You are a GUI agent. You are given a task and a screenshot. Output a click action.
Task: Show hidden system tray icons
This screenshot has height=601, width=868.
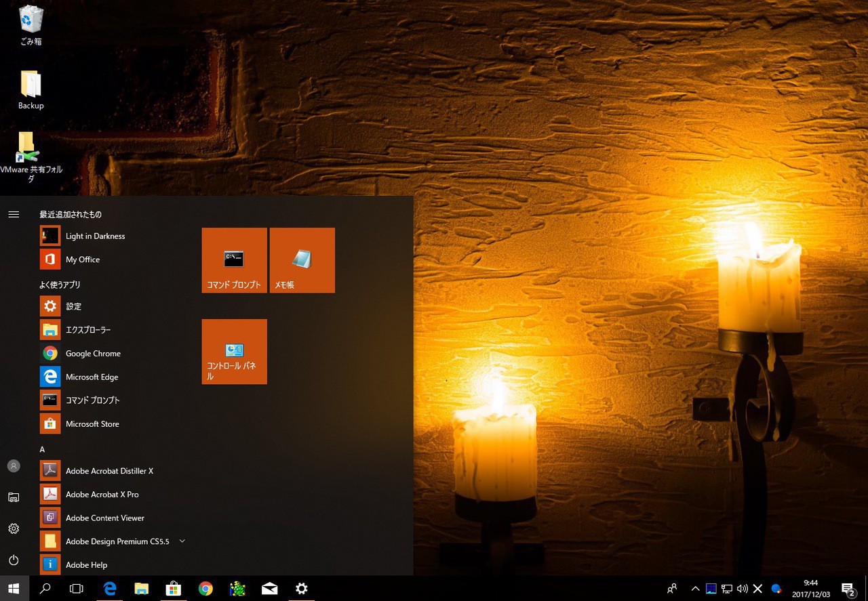pos(695,588)
